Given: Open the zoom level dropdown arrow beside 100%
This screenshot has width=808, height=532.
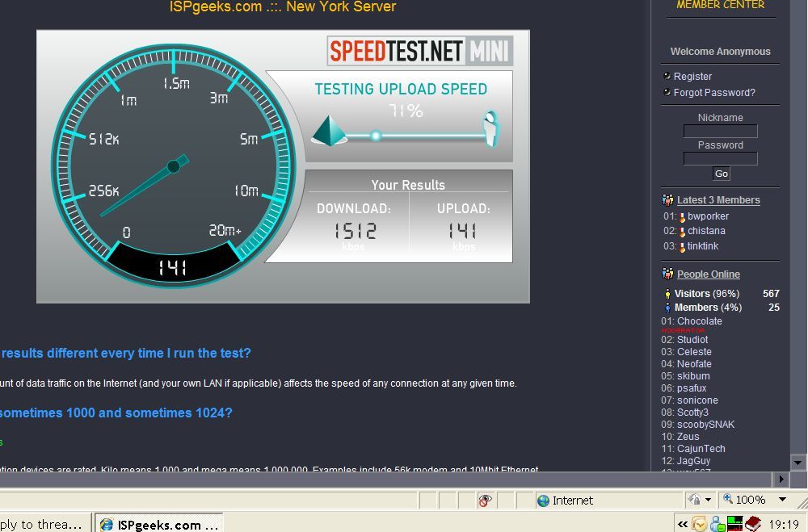Looking at the screenshot, I should 782,499.
